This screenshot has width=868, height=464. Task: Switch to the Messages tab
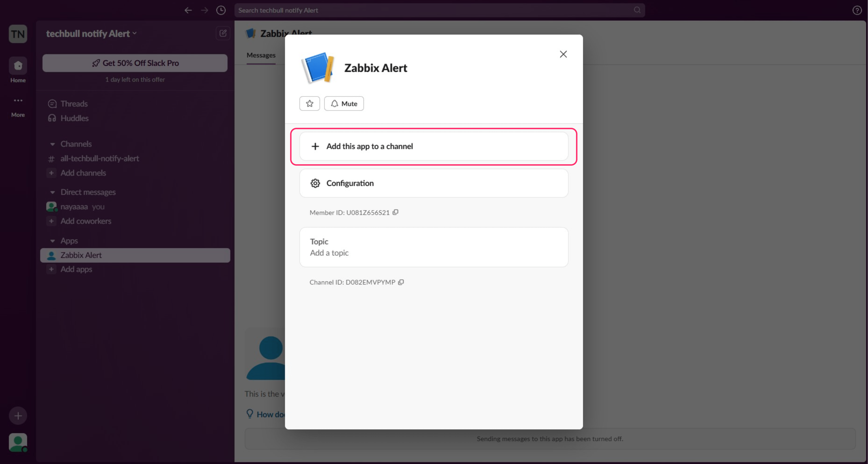(x=261, y=55)
